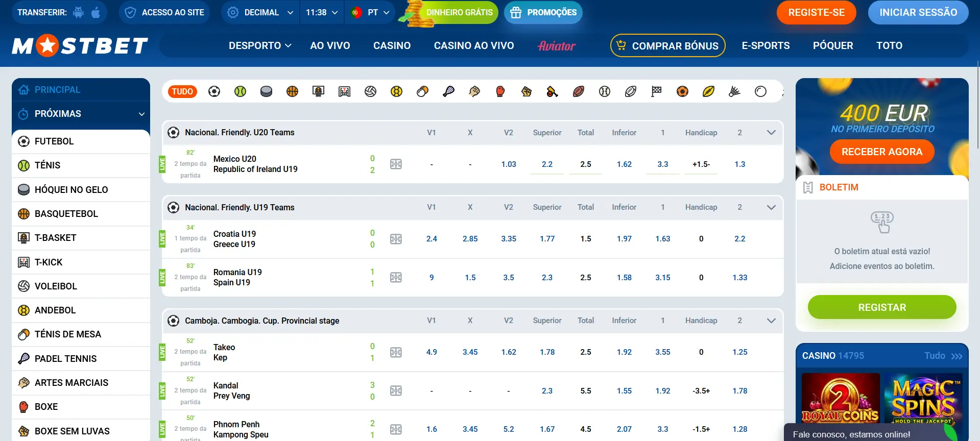Select the T-Basket hoop filter icon
The height and width of the screenshot is (441, 980).
pyautogui.click(x=319, y=91)
